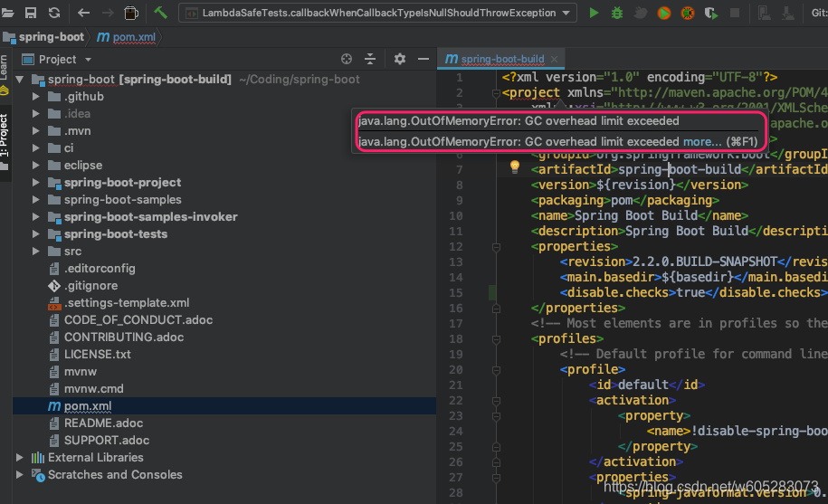This screenshot has width=828, height=504.
Task: Expand spring-boot-samples-invoker module
Action: 36,217
